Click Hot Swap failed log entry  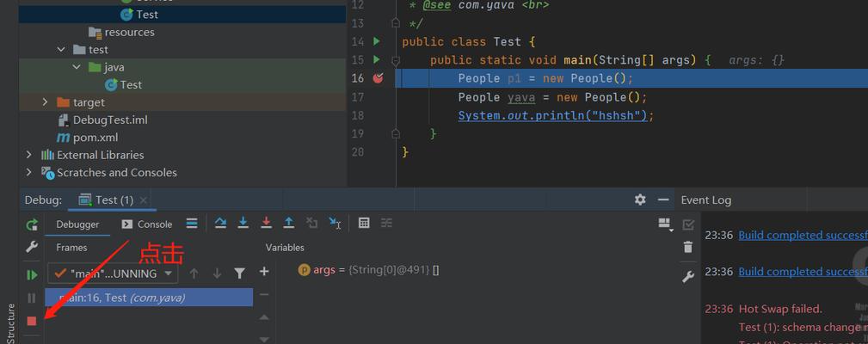[780, 309]
